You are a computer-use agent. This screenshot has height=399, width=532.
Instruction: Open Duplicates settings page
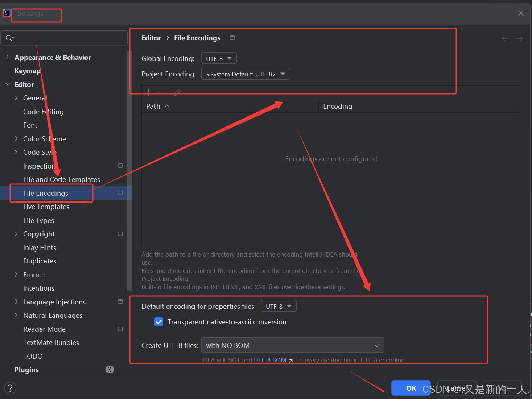click(40, 261)
